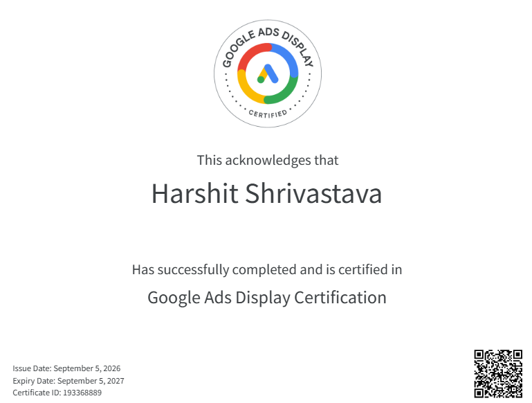Click the Google Ads Display certified badge
Image resolution: width=532 pixels, height=403 pixels.
click(268, 73)
